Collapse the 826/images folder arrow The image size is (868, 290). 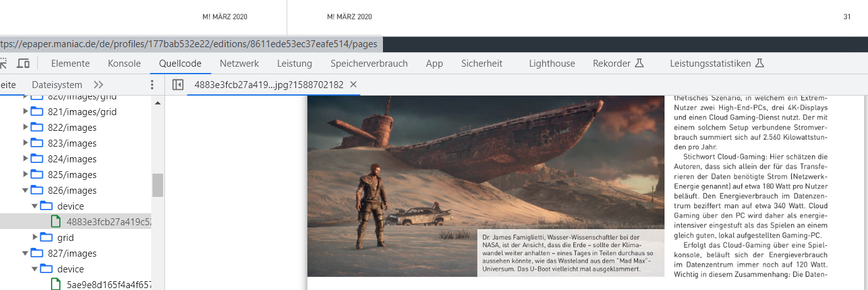25,190
